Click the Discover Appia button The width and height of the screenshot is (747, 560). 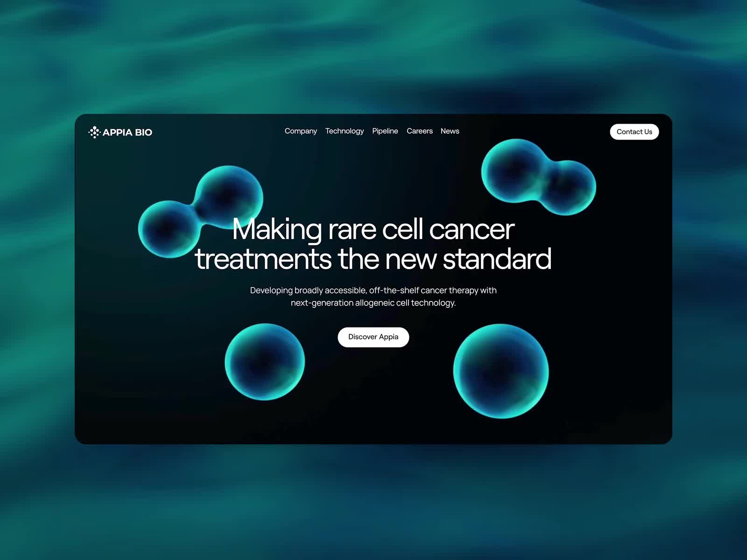click(373, 336)
